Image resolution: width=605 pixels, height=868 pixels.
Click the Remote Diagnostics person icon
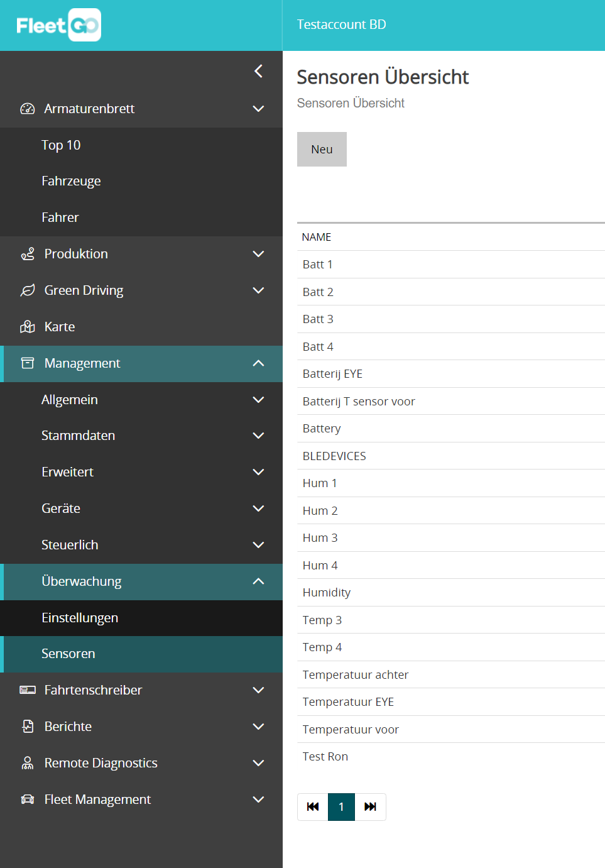(28, 763)
